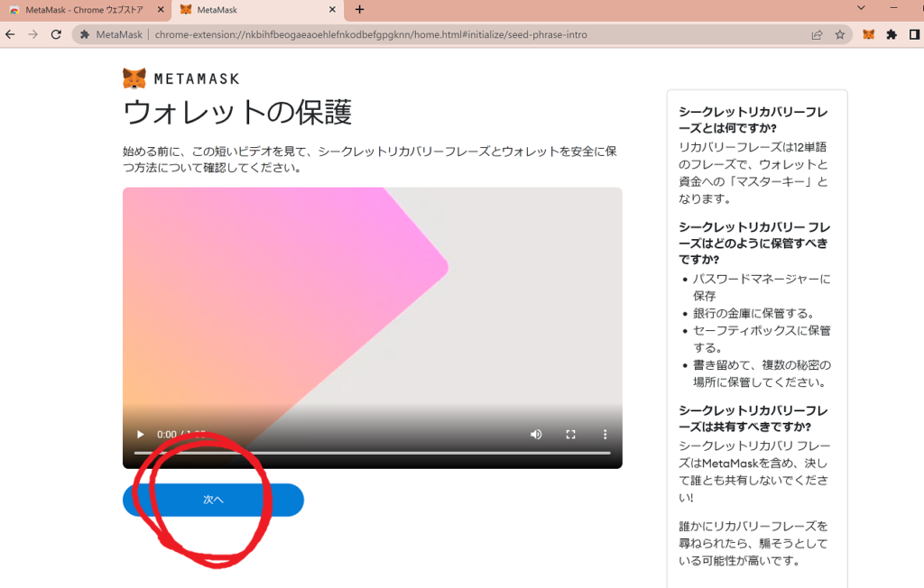Select the active MetaMask tab
924x588 pixels.
point(257,10)
